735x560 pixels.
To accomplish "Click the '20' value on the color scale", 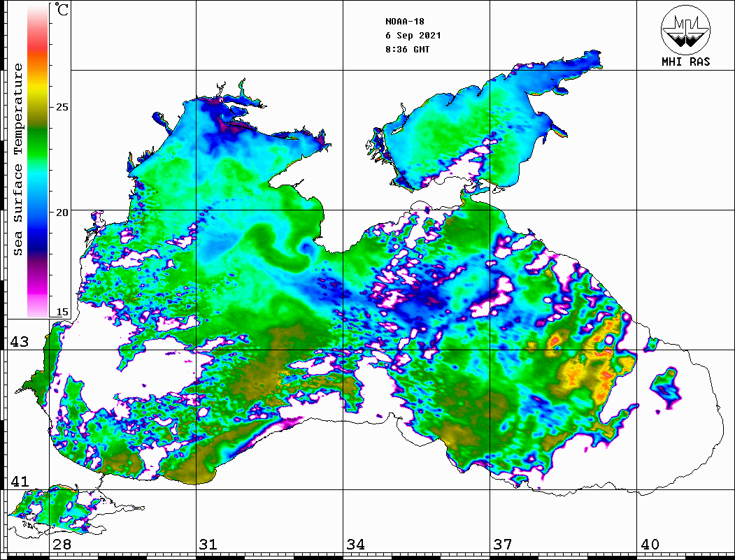I will [62, 213].
